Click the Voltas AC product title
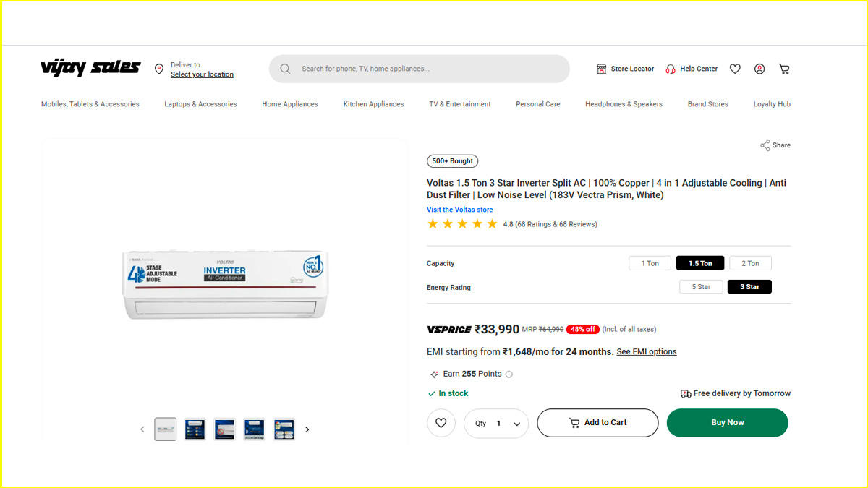Viewport: 868px width, 488px height. (x=606, y=189)
